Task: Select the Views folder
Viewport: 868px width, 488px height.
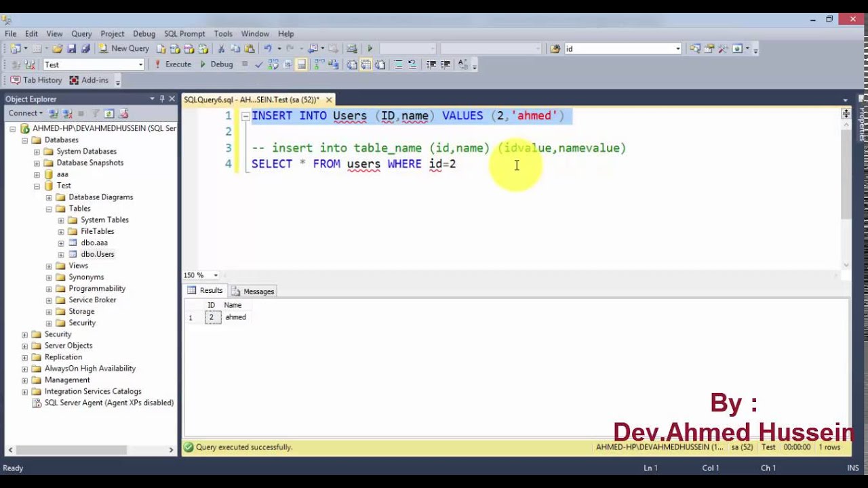Action: pyautogui.click(x=78, y=266)
